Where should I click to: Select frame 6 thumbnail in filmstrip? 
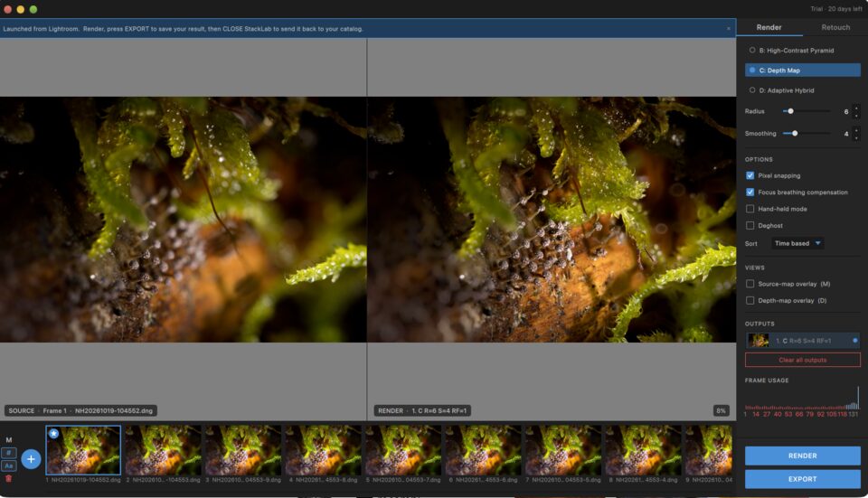click(483, 450)
